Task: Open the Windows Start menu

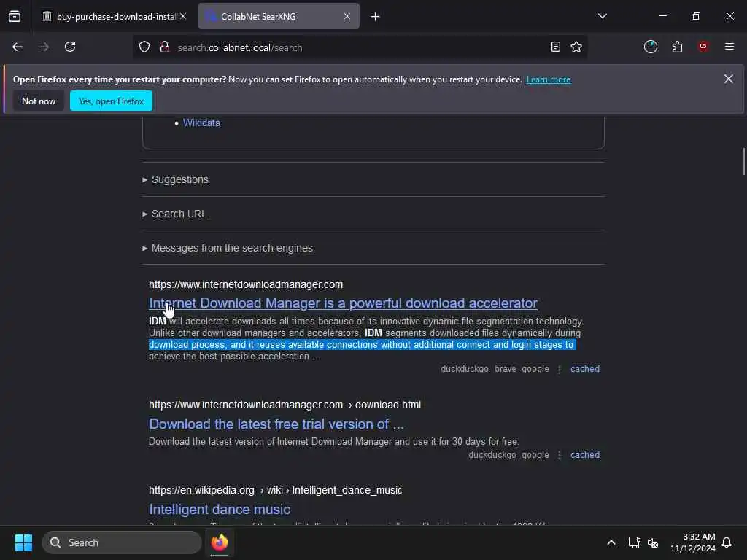Action: tap(23, 542)
